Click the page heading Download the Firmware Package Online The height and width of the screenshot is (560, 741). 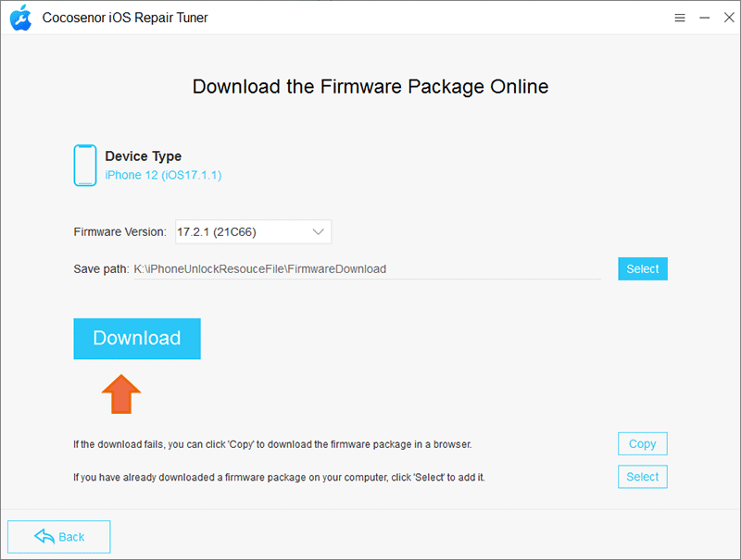370,86
